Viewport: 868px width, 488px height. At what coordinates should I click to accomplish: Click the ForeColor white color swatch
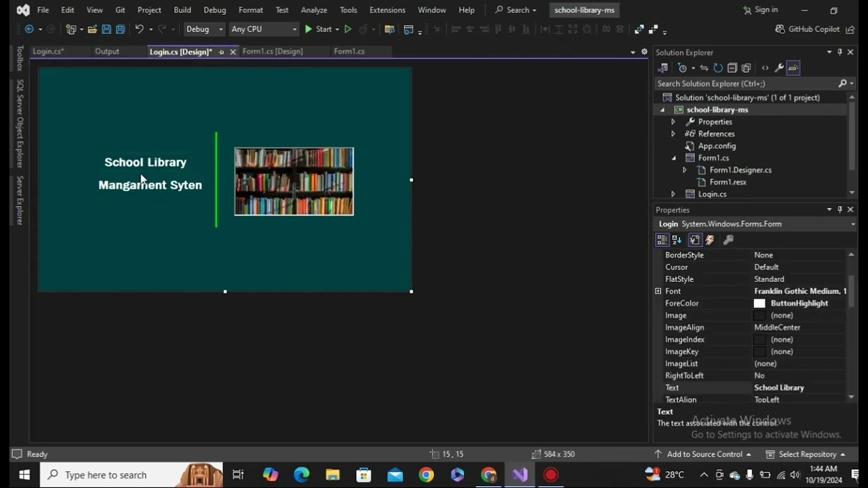coord(759,304)
